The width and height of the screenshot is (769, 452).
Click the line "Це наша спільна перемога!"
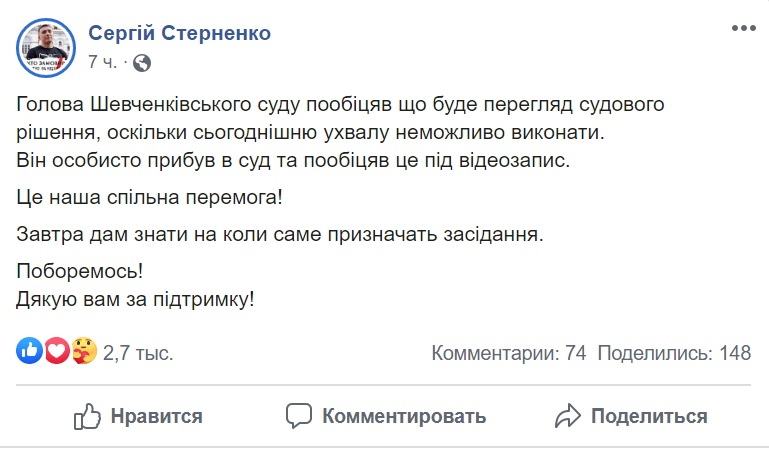[x=150, y=197]
